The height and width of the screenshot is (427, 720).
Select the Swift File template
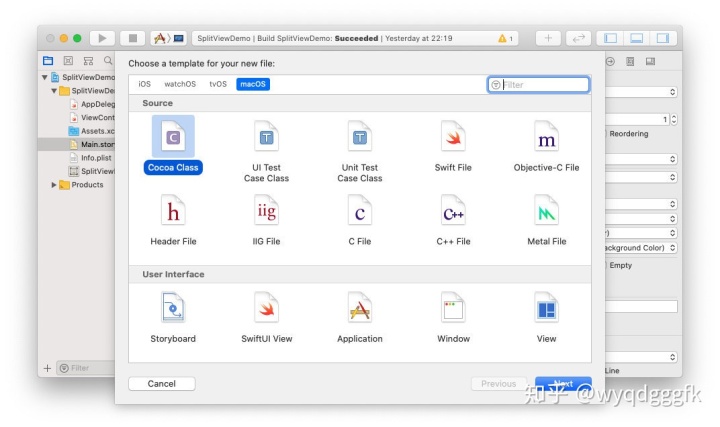coord(453,146)
